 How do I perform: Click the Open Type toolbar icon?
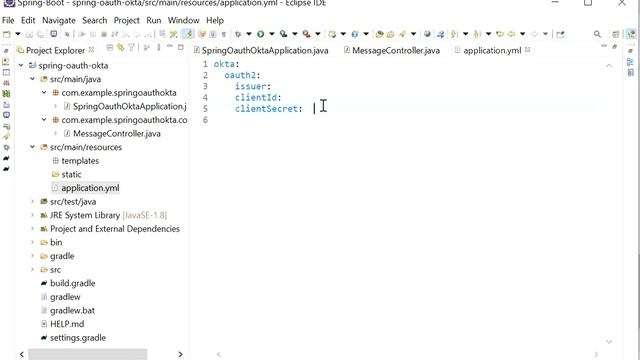click(379, 34)
